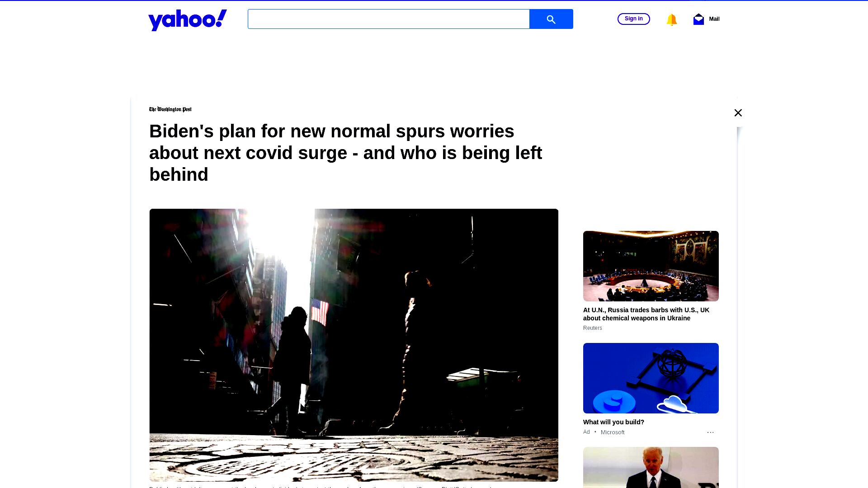Image resolution: width=868 pixels, height=488 pixels.
Task: Open the Mail link text
Action: pyautogui.click(x=714, y=19)
